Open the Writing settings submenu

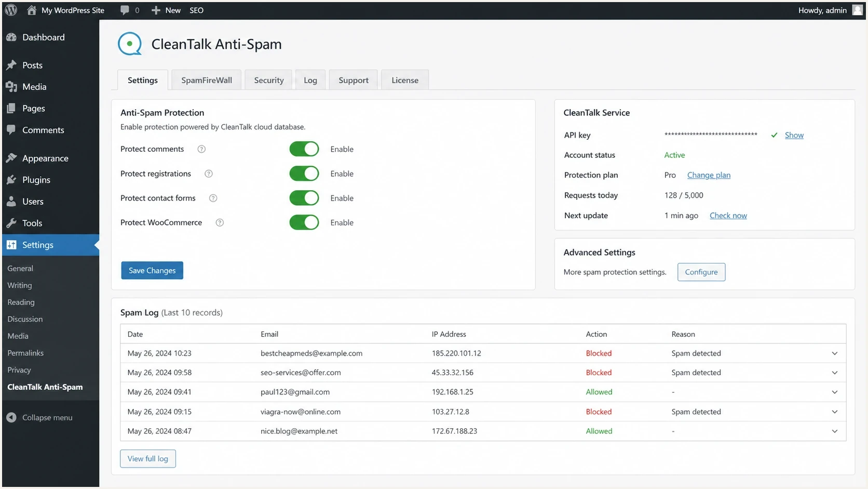click(x=20, y=285)
